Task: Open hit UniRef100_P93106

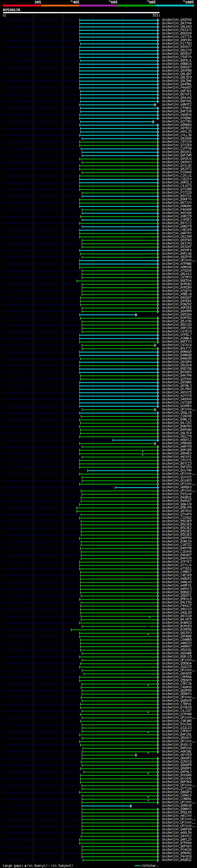Action: (x=177, y=494)
